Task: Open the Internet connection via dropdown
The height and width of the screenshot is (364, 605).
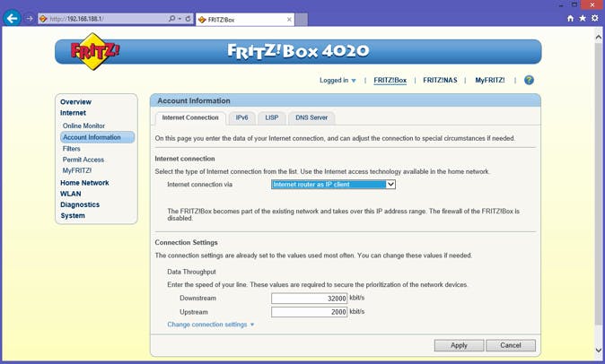Action: (333, 185)
